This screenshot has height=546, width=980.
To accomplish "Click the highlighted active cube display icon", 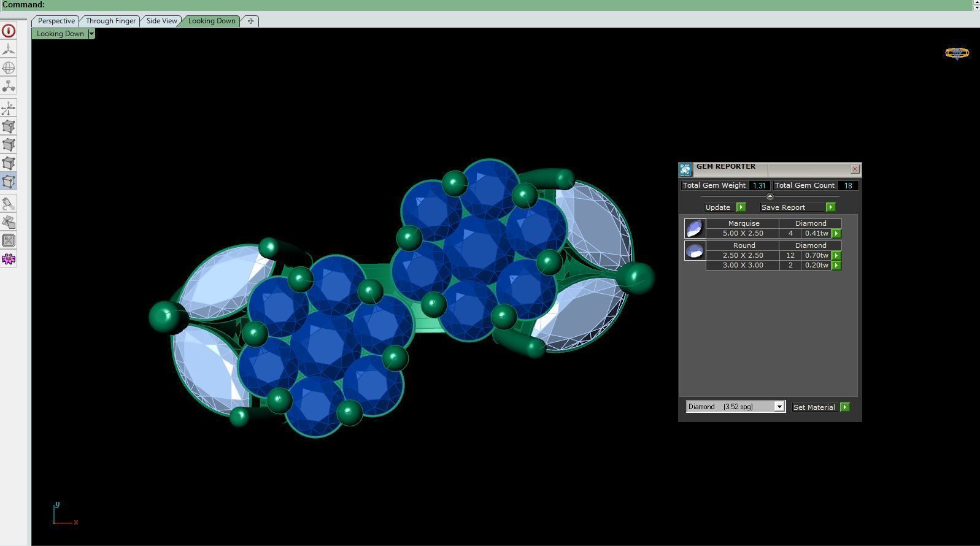I will (x=9, y=182).
